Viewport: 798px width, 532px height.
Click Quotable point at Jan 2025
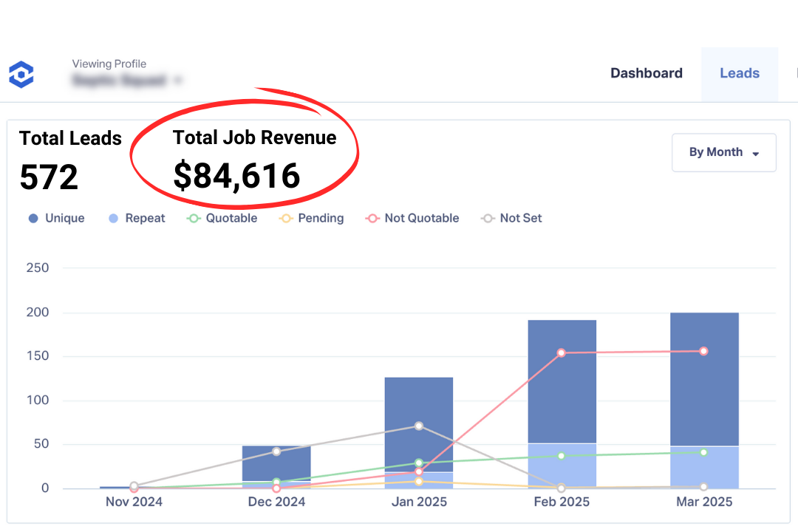(419, 463)
